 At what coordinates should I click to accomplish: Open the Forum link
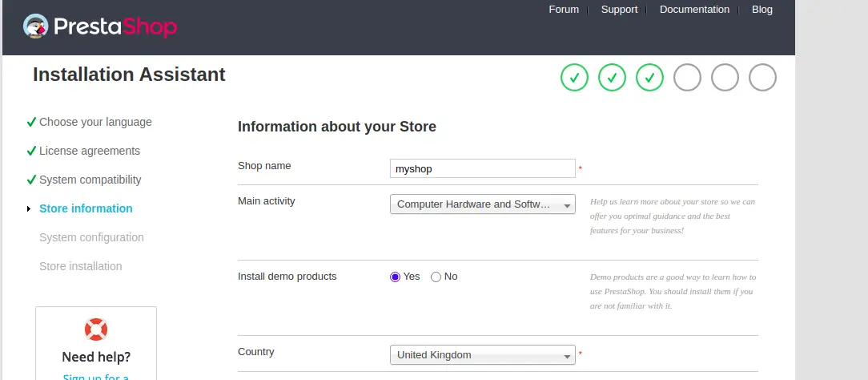[564, 10]
